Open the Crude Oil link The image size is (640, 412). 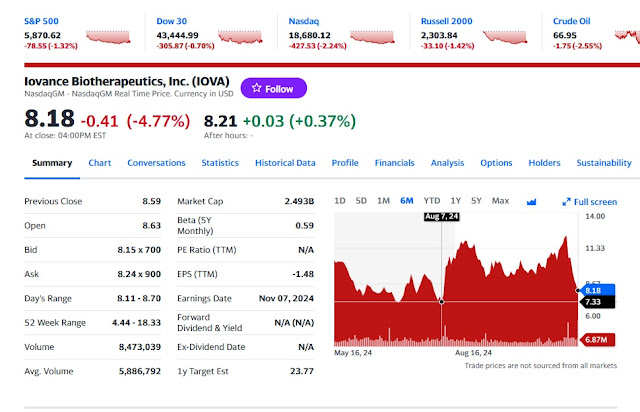click(x=571, y=21)
